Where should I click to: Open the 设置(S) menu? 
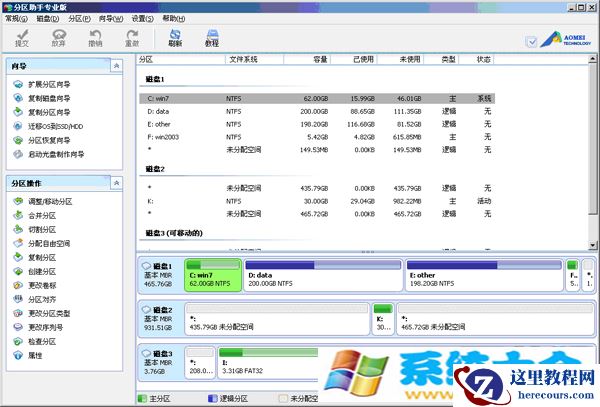click(x=142, y=18)
